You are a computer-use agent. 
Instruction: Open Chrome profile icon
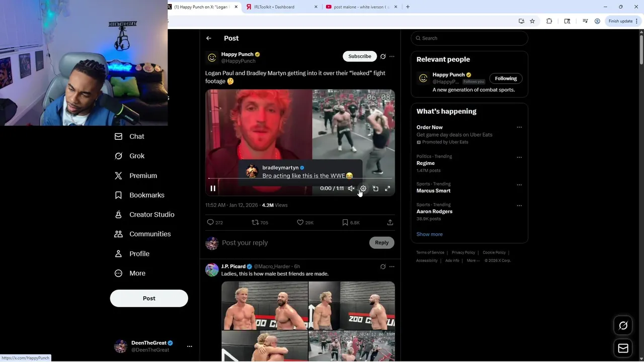point(597,21)
